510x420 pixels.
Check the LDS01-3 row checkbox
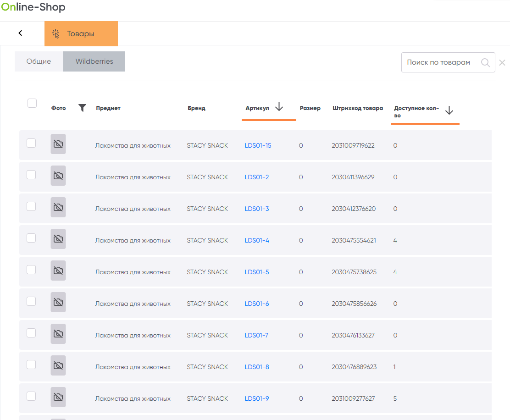pos(31,206)
